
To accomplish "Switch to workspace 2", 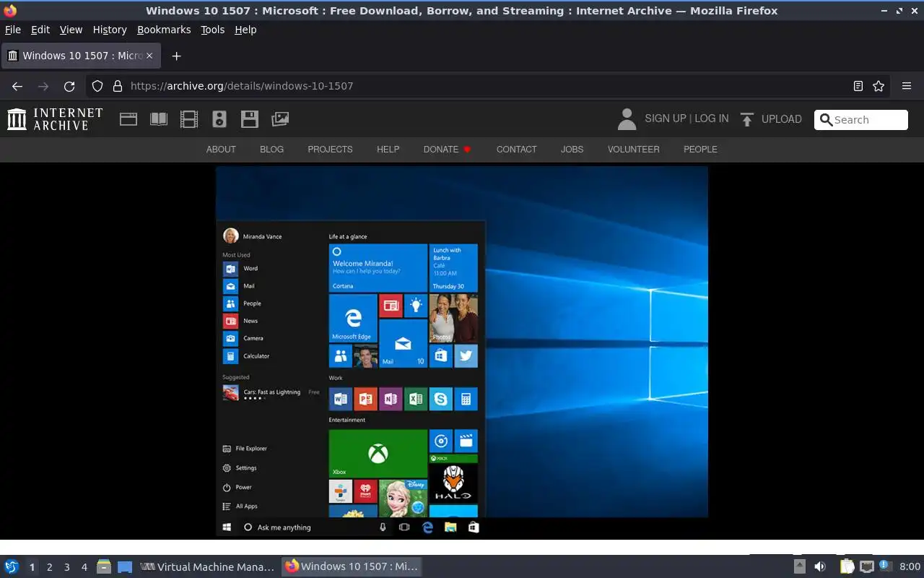I will click(x=49, y=567).
